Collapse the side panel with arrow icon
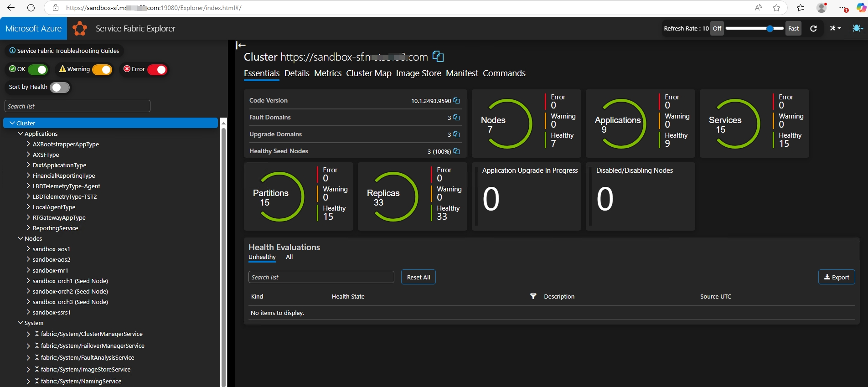 pyautogui.click(x=241, y=45)
